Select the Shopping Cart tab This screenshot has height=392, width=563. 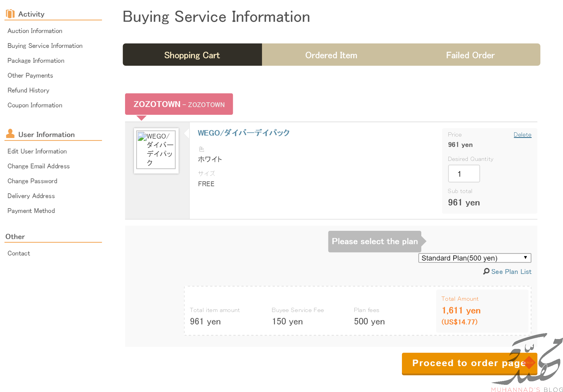192,55
